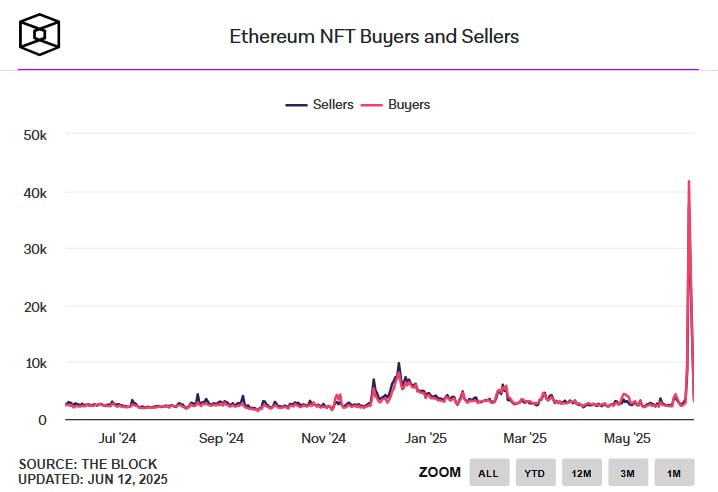
Task: Set zoom range to ALL
Action: coord(488,472)
